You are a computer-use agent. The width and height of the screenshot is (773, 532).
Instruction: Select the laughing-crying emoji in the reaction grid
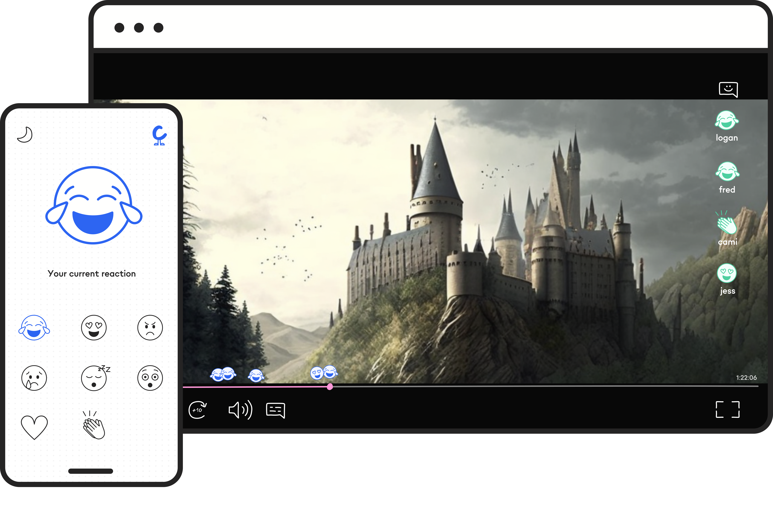(x=34, y=328)
